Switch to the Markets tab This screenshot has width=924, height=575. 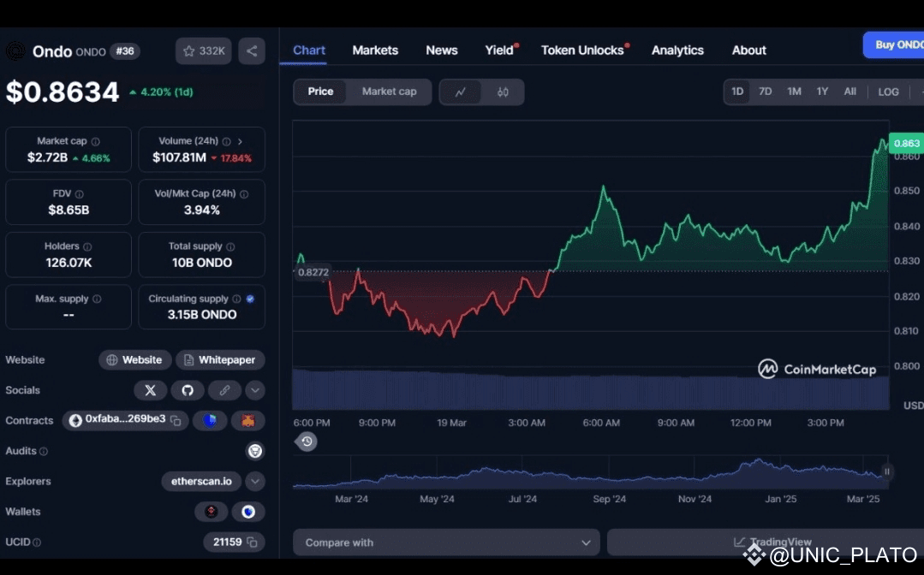pyautogui.click(x=375, y=50)
